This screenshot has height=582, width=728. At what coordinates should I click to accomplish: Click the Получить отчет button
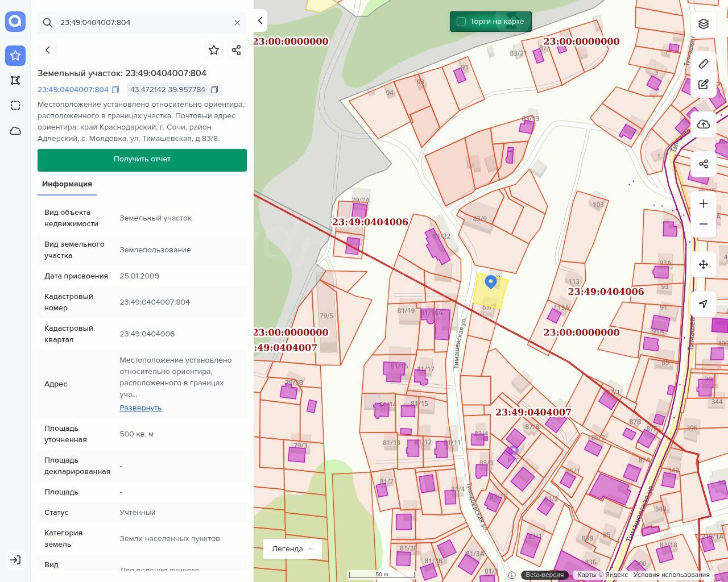[x=142, y=160]
